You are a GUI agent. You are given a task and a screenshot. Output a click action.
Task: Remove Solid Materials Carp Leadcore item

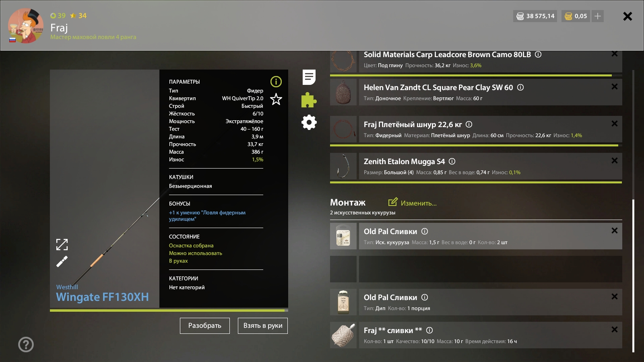click(615, 53)
